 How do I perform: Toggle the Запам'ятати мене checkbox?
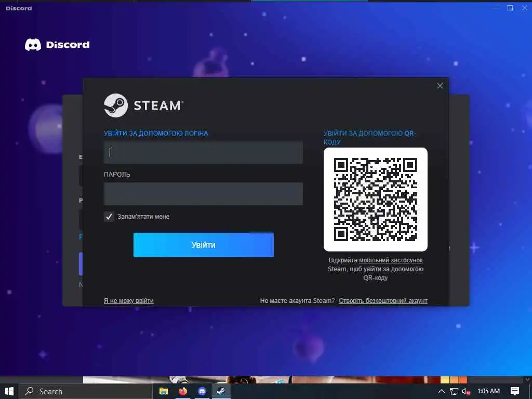(109, 217)
